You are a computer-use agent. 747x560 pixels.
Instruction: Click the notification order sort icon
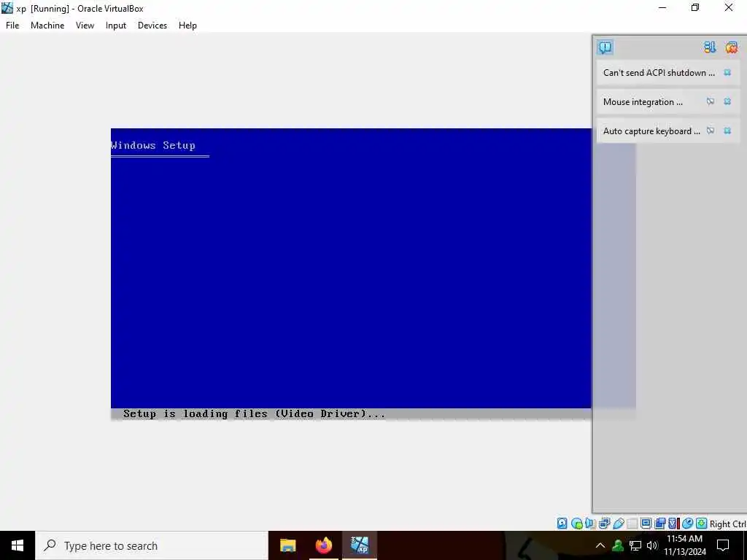(710, 47)
